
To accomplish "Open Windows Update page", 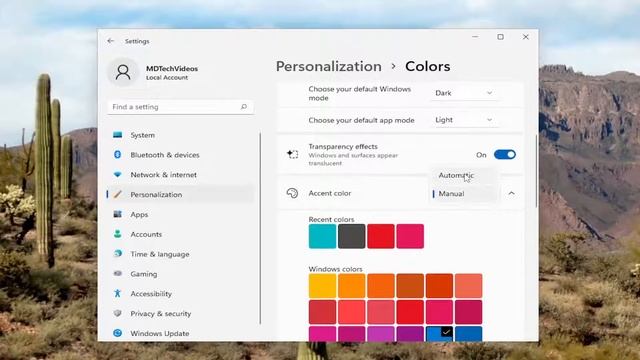I will pos(180,333).
